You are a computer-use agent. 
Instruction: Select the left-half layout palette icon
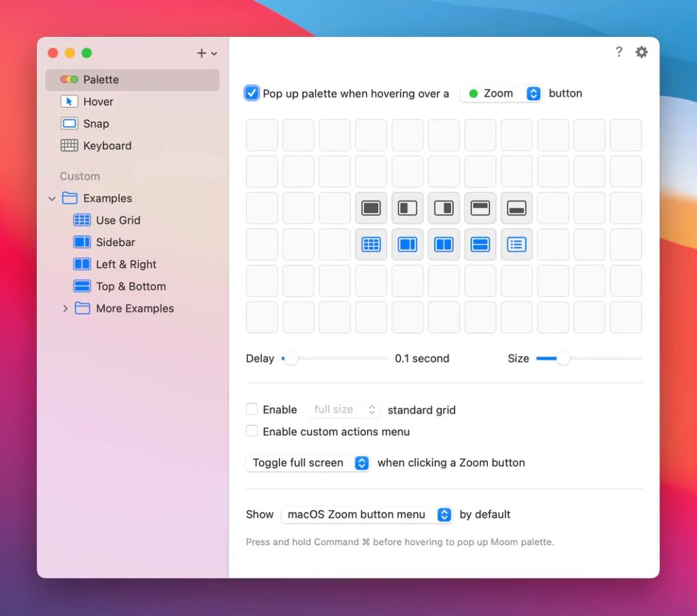click(x=407, y=208)
